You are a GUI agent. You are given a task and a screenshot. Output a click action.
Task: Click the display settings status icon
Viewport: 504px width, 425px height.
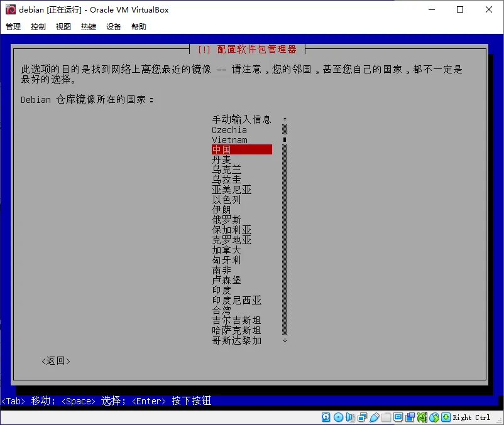click(x=398, y=417)
